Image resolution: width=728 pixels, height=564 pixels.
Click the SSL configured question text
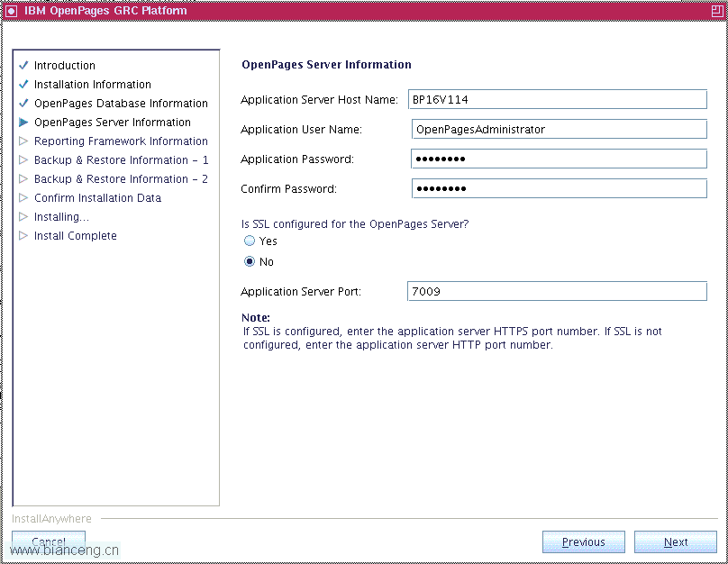[x=355, y=224]
